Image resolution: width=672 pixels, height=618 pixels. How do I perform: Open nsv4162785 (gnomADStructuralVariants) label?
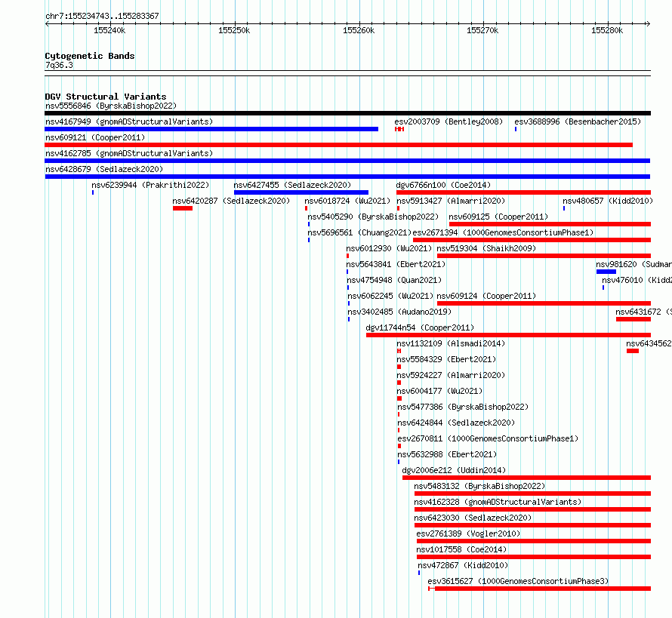[129, 153]
